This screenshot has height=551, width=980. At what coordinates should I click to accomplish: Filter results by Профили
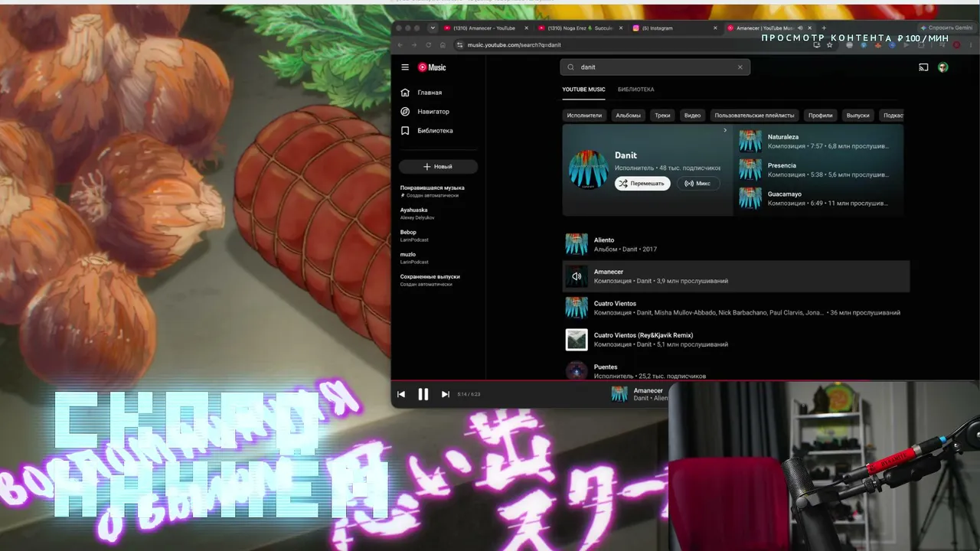820,116
